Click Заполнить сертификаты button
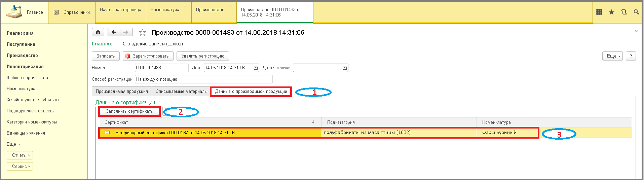This screenshot has height=180, width=644. click(x=130, y=111)
